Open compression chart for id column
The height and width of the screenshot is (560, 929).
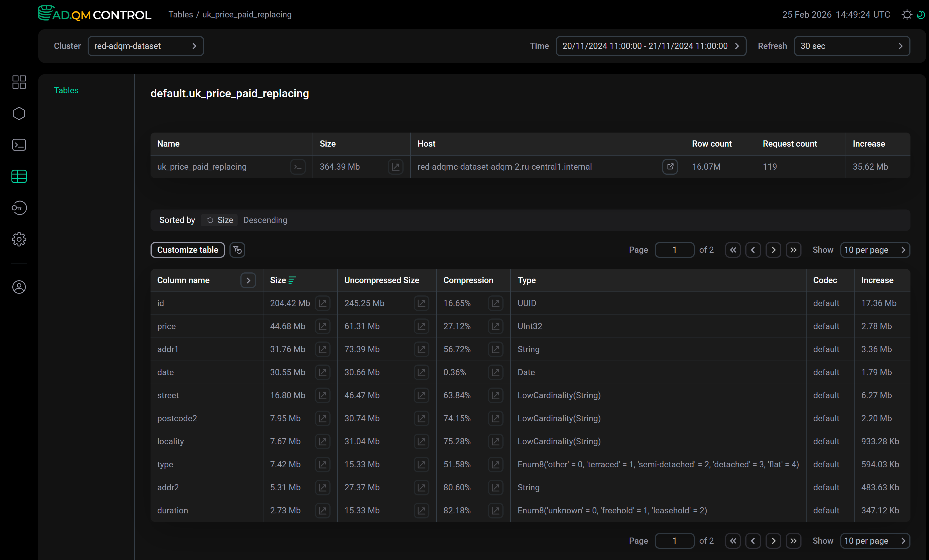495,303
